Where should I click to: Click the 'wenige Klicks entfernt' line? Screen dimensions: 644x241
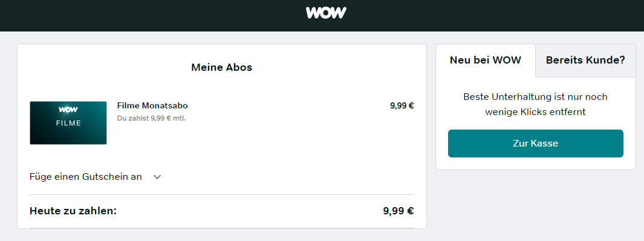click(536, 112)
